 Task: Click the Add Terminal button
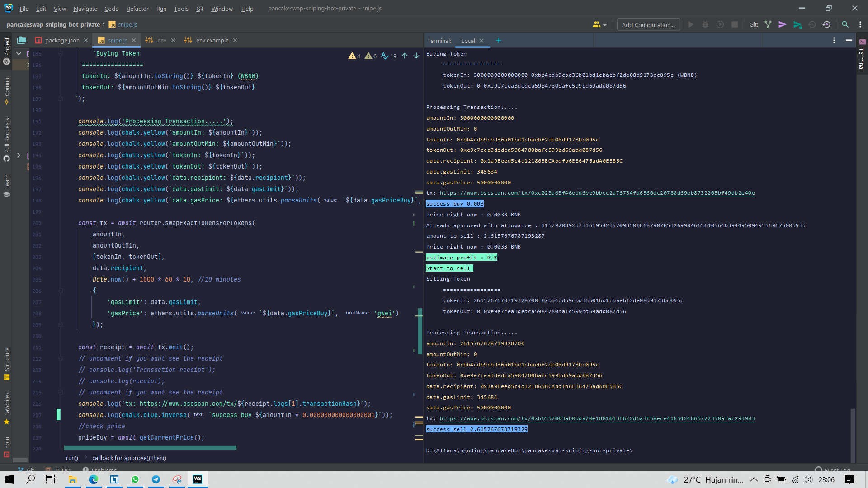[498, 40]
